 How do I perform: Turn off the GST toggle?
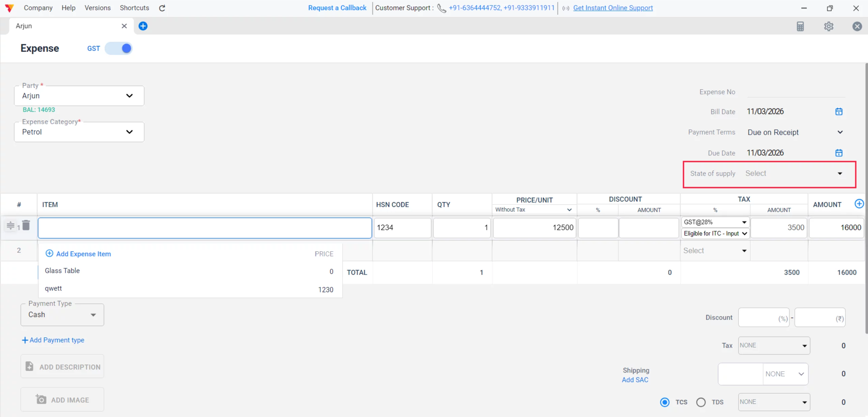pos(119,48)
